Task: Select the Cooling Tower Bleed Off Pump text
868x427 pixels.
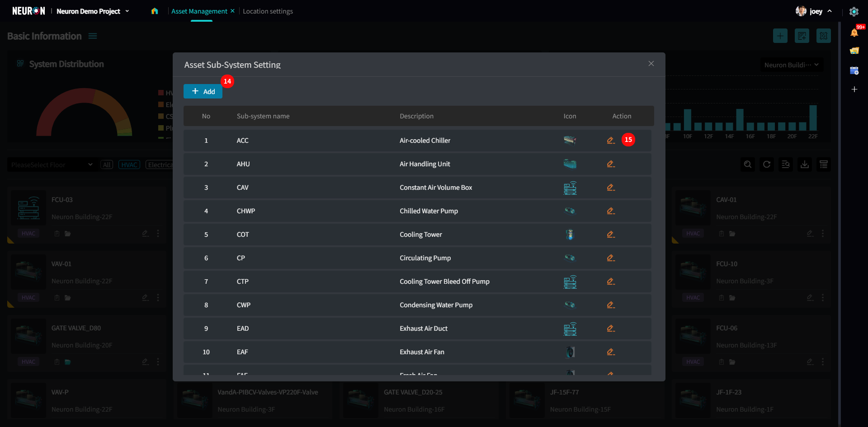Action: [444, 282]
